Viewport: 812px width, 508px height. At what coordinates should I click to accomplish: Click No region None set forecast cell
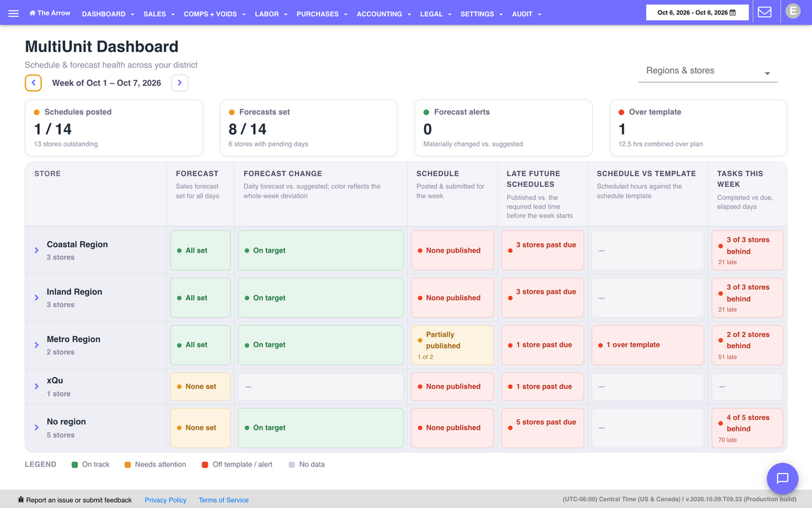point(200,427)
